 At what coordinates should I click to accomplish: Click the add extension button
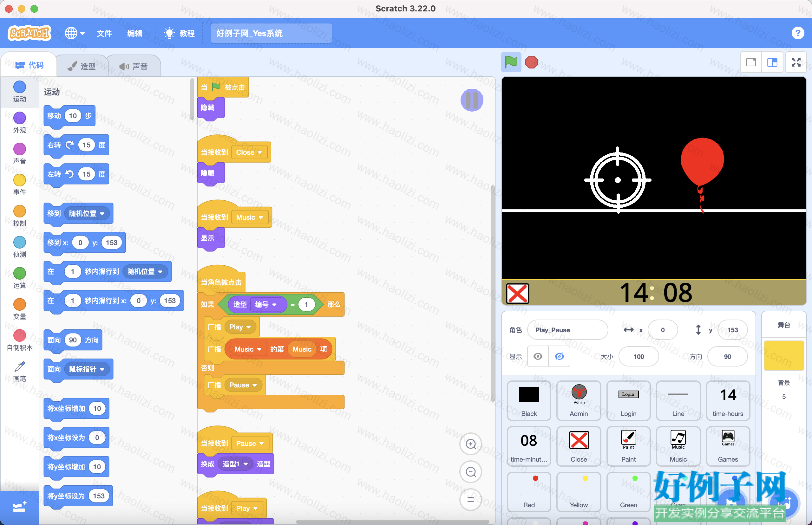(19, 508)
